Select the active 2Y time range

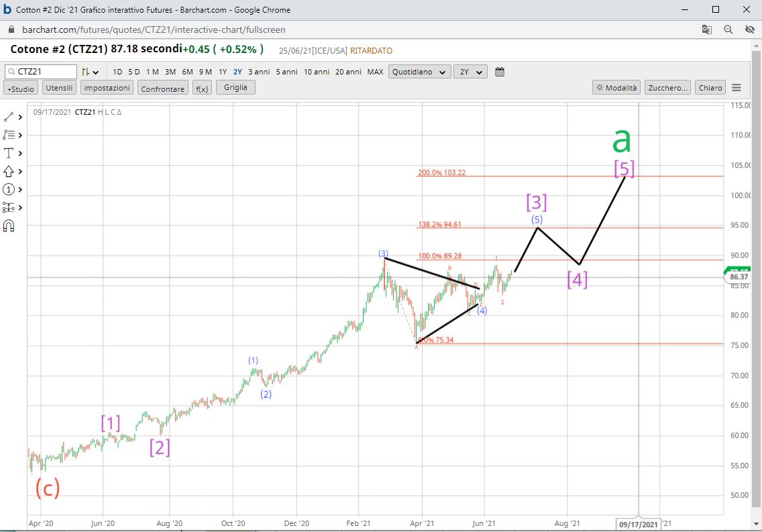tap(237, 72)
